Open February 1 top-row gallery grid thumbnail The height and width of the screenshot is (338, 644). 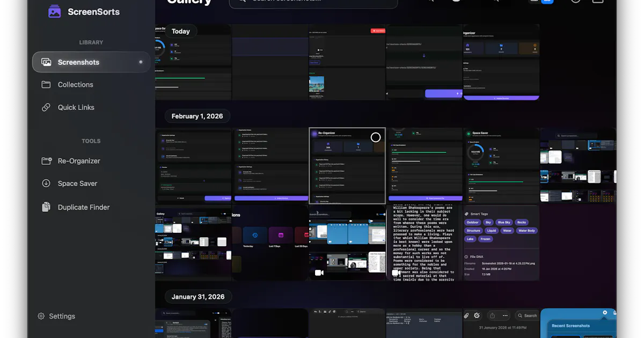coord(578,166)
